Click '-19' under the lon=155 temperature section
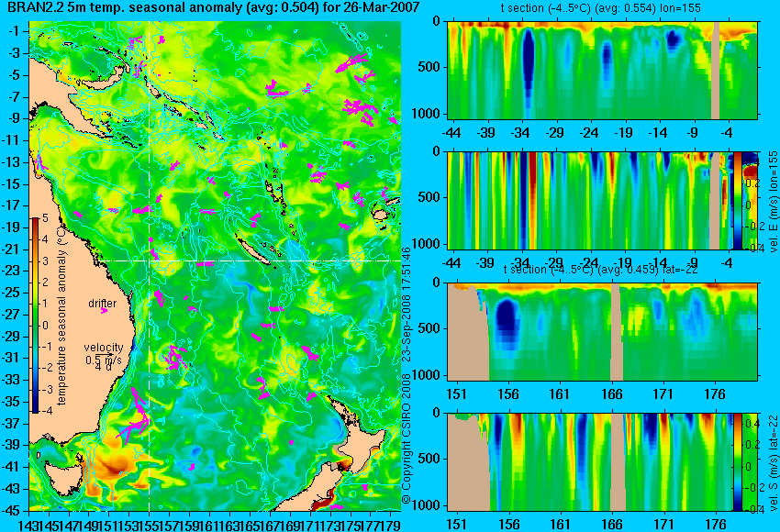This screenshot has width=780, height=532. pyautogui.click(x=624, y=133)
